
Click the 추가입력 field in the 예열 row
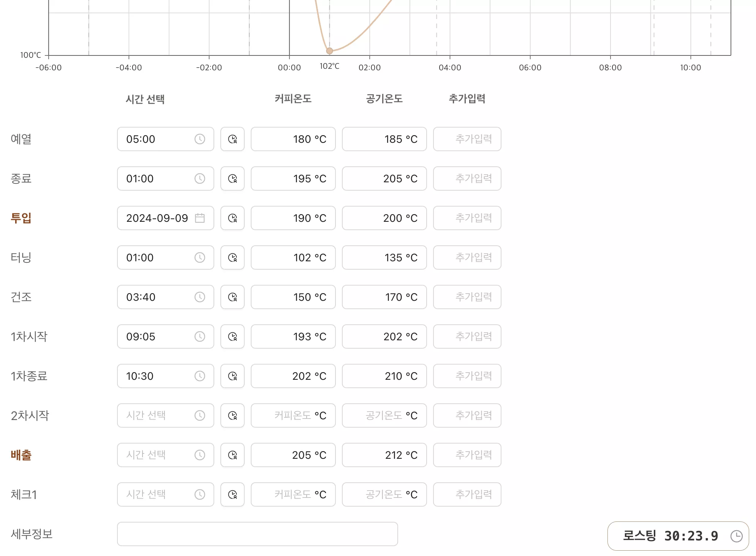pos(467,139)
